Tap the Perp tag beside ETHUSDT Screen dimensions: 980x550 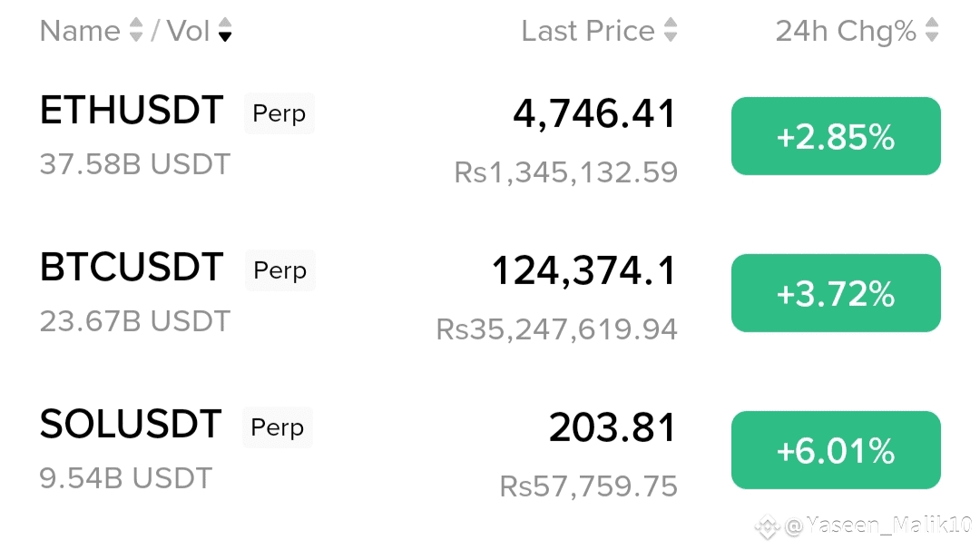[279, 114]
